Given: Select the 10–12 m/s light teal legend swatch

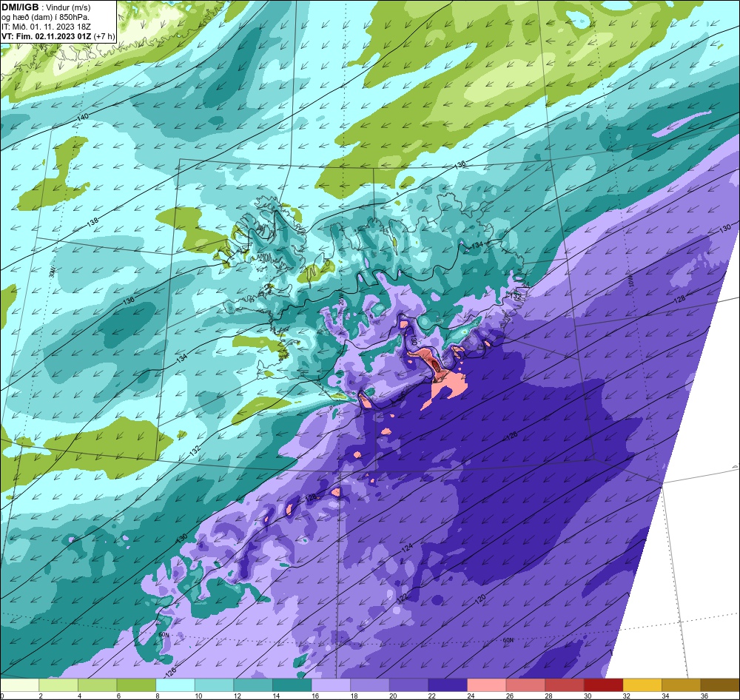Looking at the screenshot, I should pos(215,685).
